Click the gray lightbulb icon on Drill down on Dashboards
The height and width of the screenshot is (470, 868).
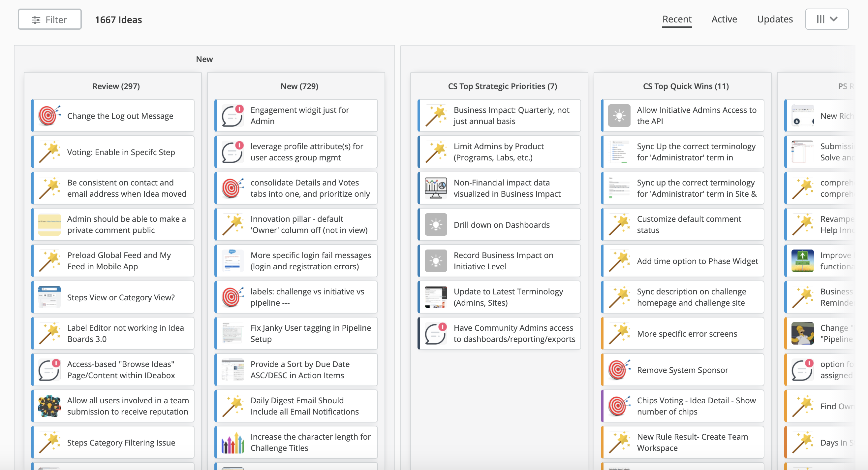[x=436, y=224]
